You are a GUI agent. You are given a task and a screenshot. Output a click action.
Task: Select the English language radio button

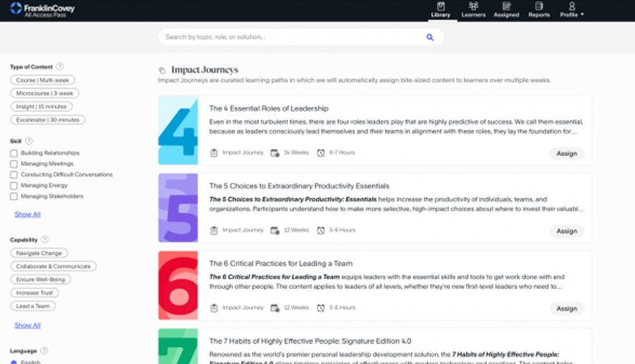14,362
